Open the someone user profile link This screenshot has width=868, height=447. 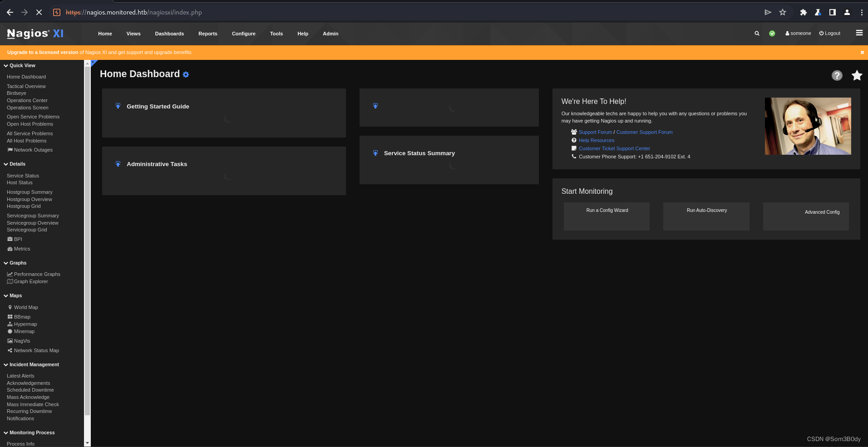(x=798, y=33)
